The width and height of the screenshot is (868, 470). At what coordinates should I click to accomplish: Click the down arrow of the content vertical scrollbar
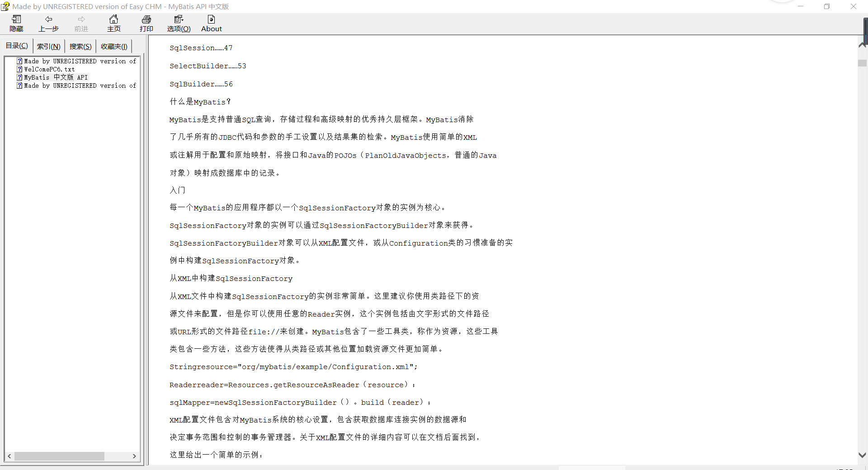[862, 455]
